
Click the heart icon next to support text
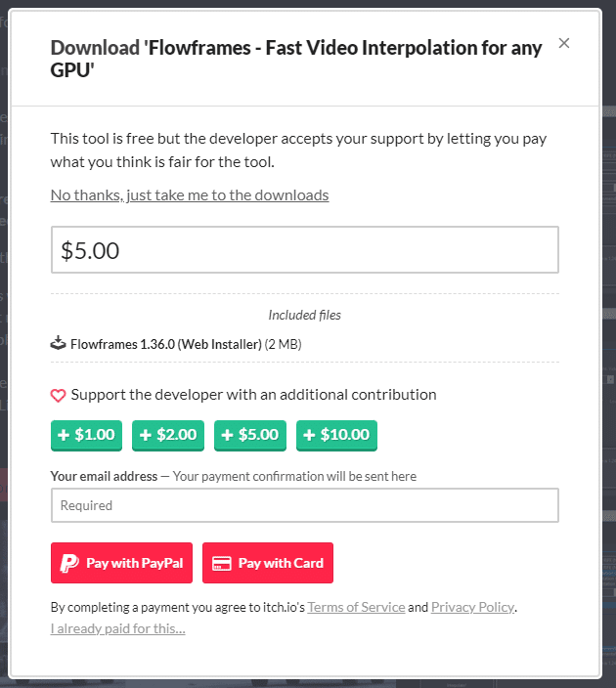pyautogui.click(x=59, y=395)
